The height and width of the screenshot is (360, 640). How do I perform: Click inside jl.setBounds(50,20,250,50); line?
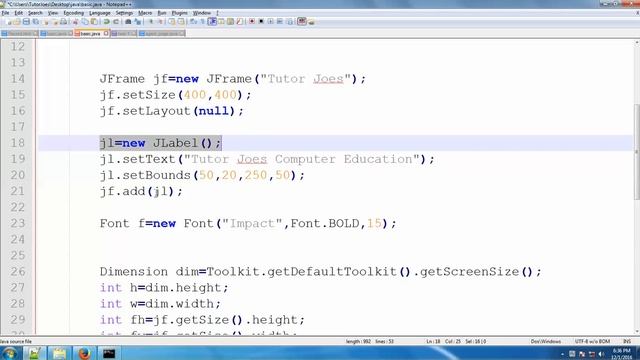tap(202, 175)
